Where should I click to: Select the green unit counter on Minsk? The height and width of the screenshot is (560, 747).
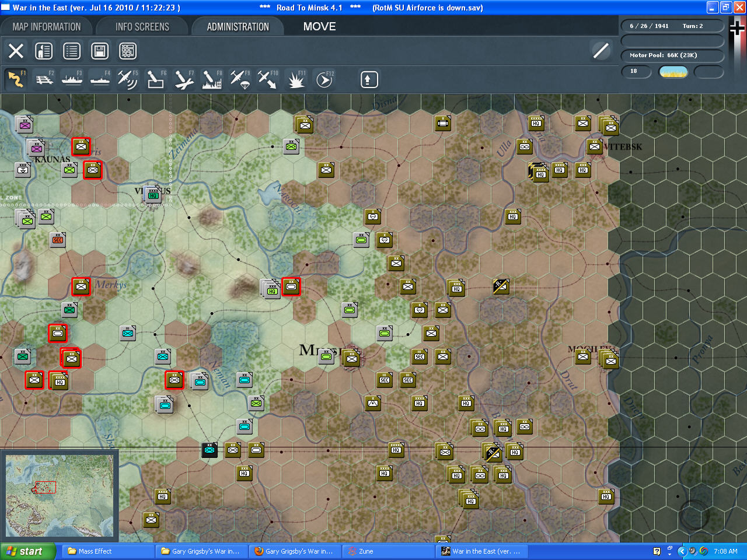pos(326,356)
